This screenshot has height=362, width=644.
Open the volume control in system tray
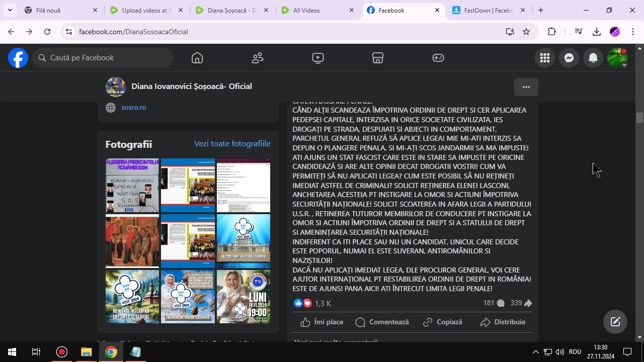pyautogui.click(x=560, y=352)
